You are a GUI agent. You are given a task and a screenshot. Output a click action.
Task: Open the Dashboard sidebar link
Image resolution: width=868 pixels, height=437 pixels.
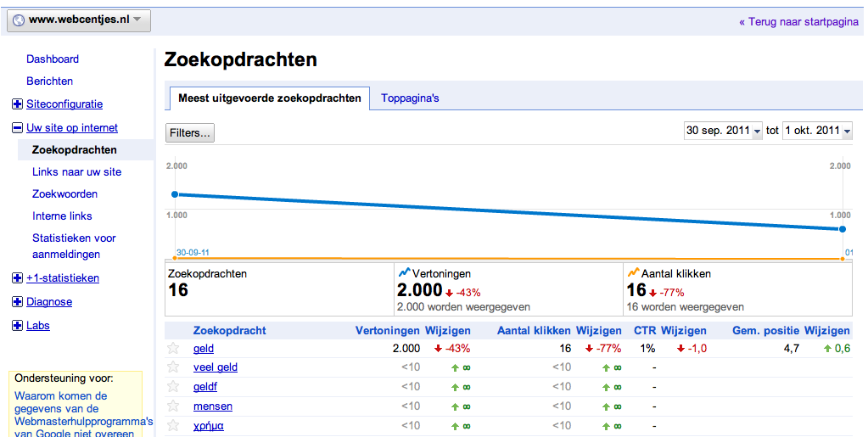tap(53, 59)
